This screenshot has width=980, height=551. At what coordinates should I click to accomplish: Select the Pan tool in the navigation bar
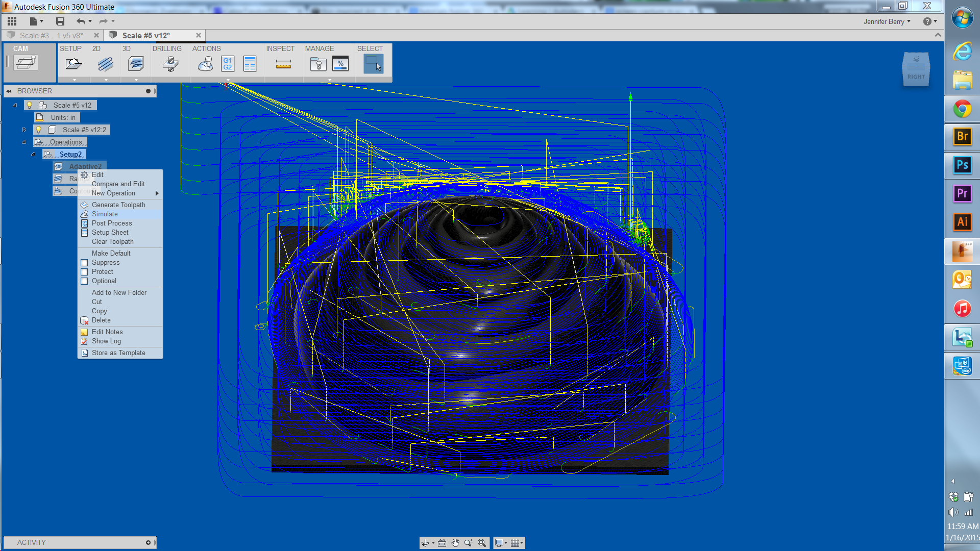click(455, 542)
